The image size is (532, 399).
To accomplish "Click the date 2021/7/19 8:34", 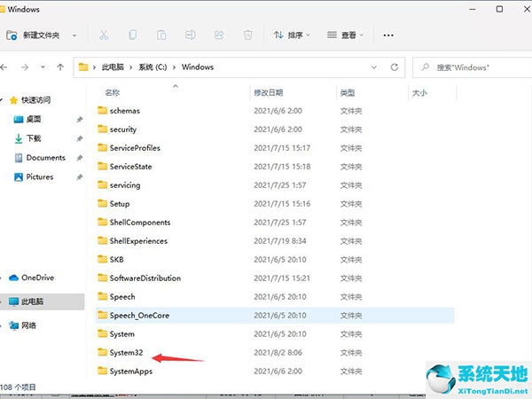I will point(279,241).
